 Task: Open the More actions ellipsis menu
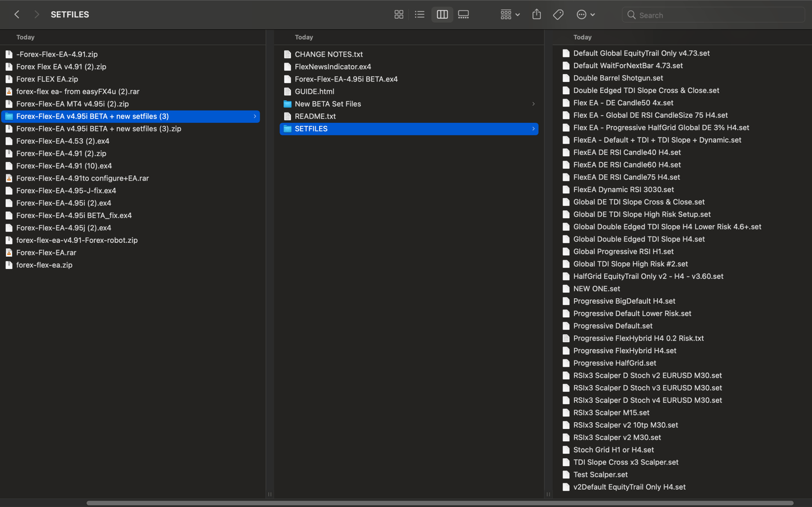pos(586,15)
